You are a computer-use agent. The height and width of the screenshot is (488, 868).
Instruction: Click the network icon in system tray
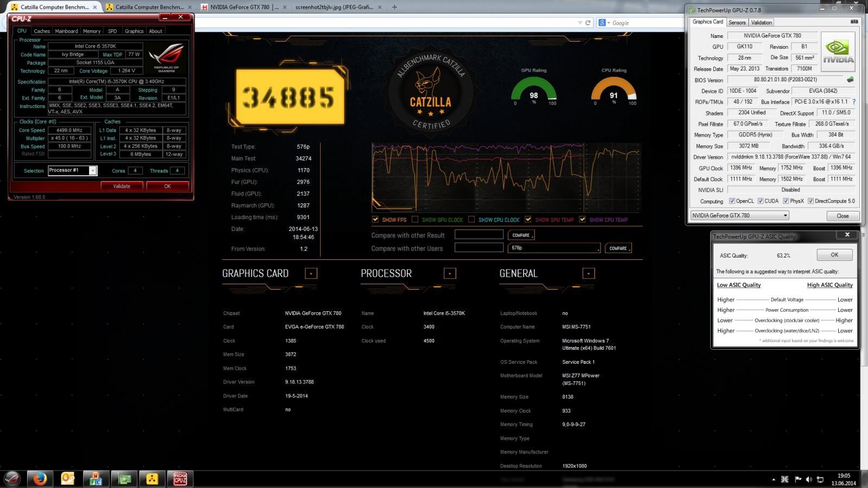[821, 479]
